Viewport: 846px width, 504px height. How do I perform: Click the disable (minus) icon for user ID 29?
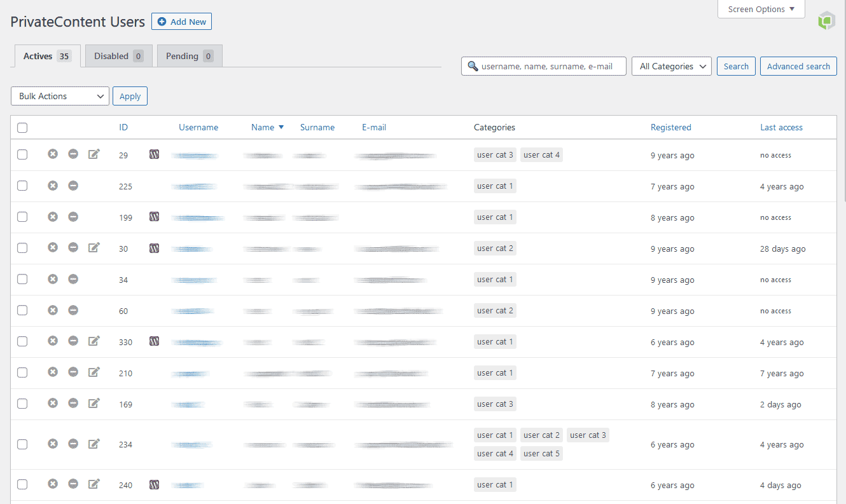(73, 154)
